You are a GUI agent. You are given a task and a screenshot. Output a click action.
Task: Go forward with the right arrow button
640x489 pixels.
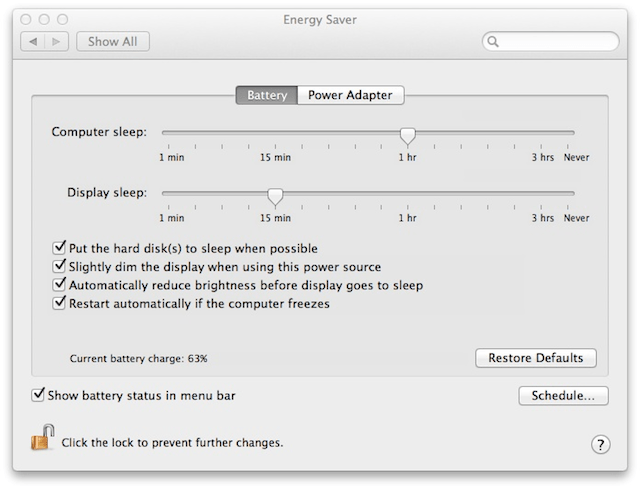click(58, 42)
